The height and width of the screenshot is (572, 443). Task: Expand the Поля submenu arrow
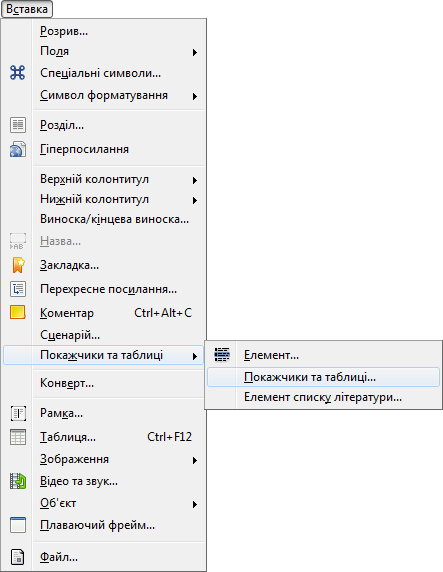point(195,52)
